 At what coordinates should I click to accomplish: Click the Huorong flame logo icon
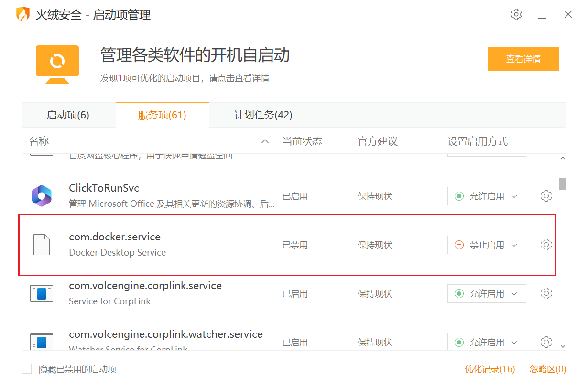pyautogui.click(x=22, y=14)
